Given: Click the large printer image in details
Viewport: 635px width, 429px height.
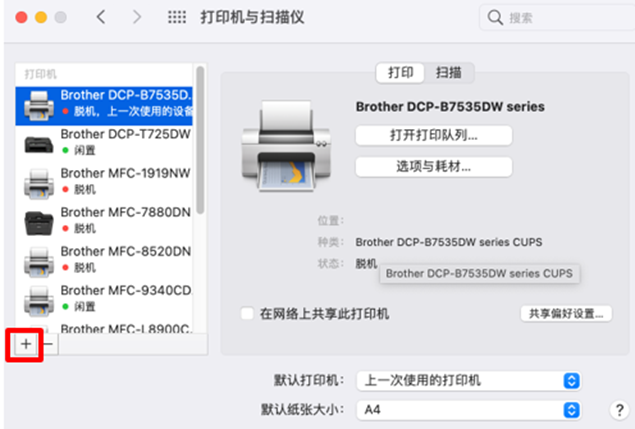Looking at the screenshot, I should (x=286, y=146).
